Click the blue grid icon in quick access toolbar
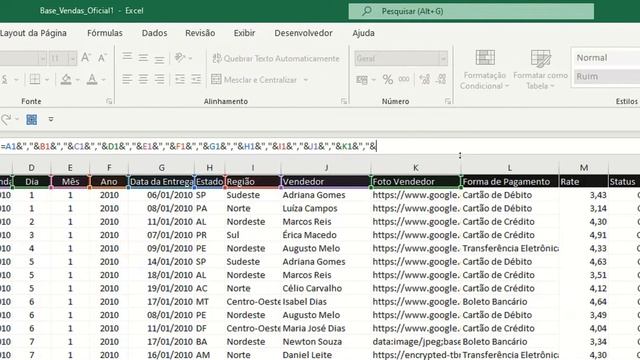The image size is (640, 360). [x=31, y=119]
